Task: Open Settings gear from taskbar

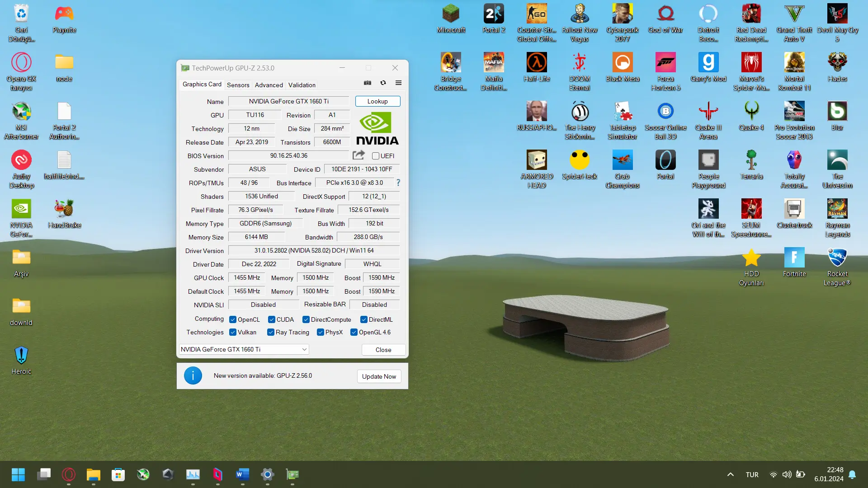Action: tap(268, 474)
